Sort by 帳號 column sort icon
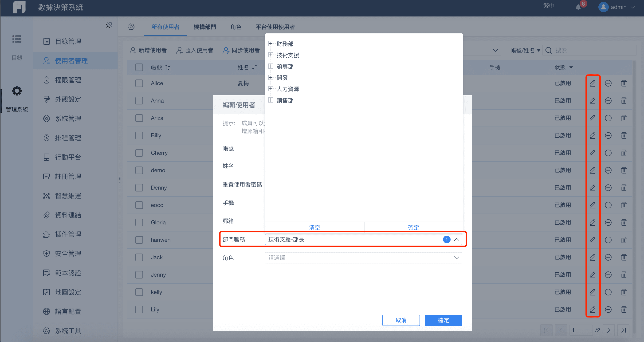644x342 pixels. click(x=168, y=67)
